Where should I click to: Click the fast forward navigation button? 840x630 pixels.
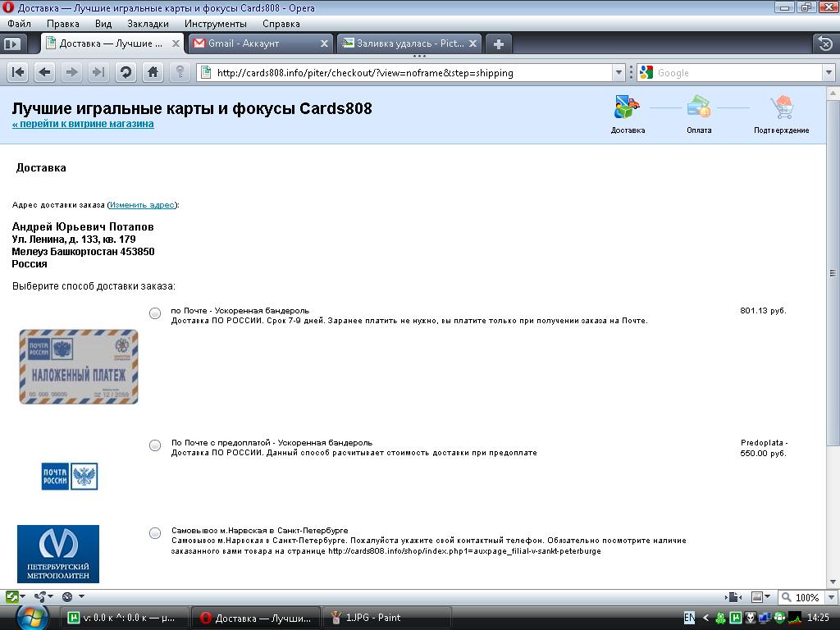(x=98, y=72)
